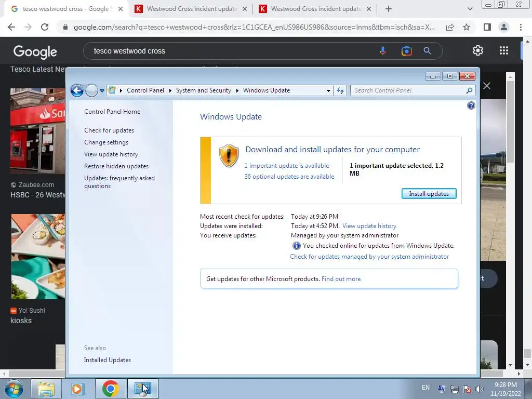
Task: Click the share page icon in Chrome
Action: [450, 27]
